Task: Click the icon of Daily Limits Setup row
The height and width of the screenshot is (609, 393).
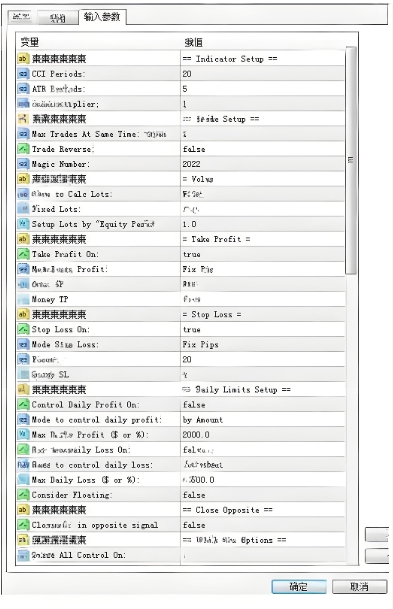Action: coord(23,390)
